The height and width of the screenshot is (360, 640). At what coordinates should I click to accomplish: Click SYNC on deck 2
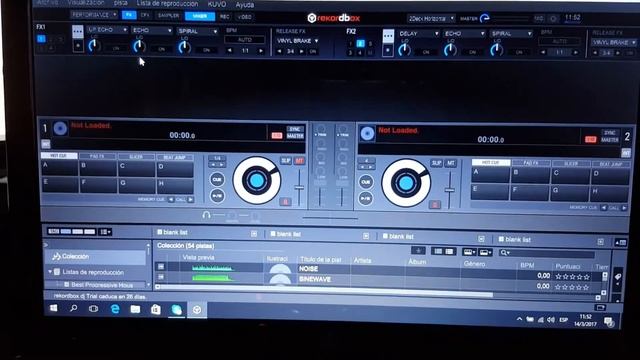[x=610, y=133]
